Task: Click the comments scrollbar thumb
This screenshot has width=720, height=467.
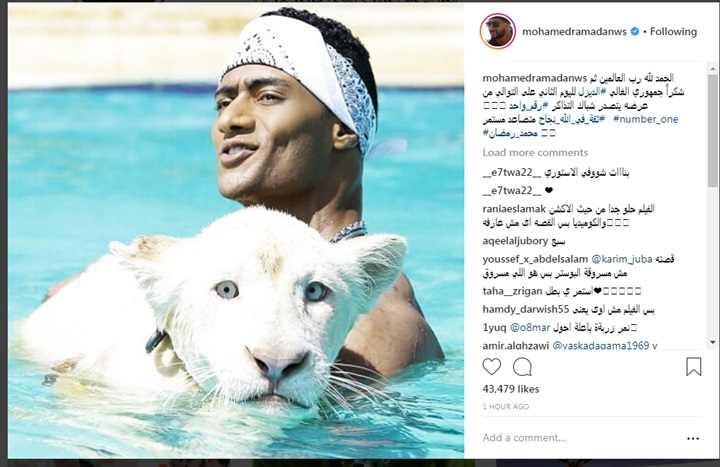Action: [713, 131]
